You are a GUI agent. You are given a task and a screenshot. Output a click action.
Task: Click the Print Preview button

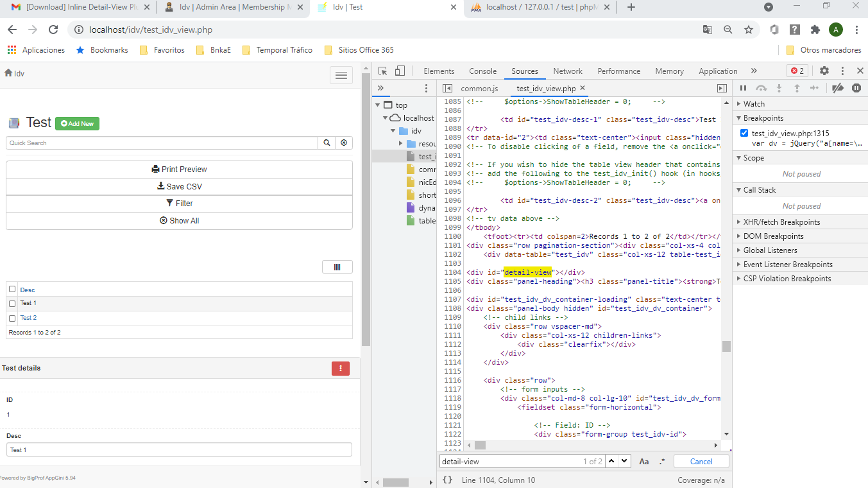click(179, 170)
